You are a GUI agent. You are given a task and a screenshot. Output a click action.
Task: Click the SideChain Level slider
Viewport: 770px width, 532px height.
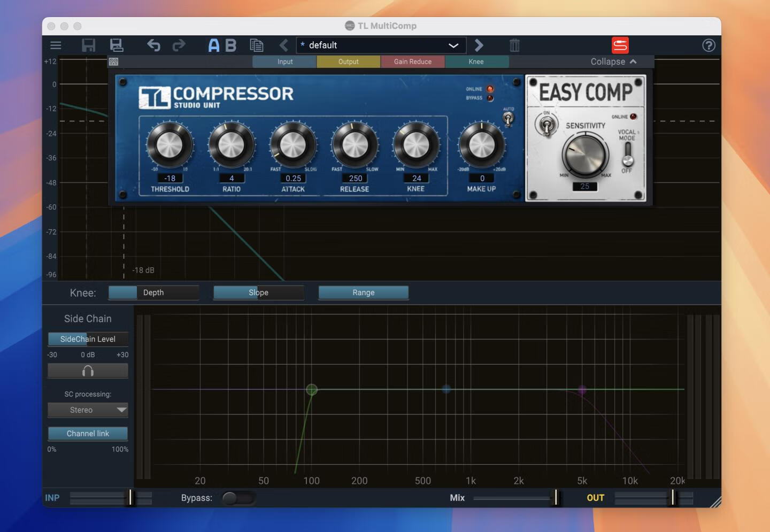(88, 339)
